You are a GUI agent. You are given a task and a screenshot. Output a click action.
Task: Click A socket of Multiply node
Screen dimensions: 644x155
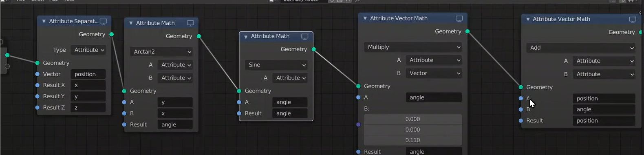(358, 97)
